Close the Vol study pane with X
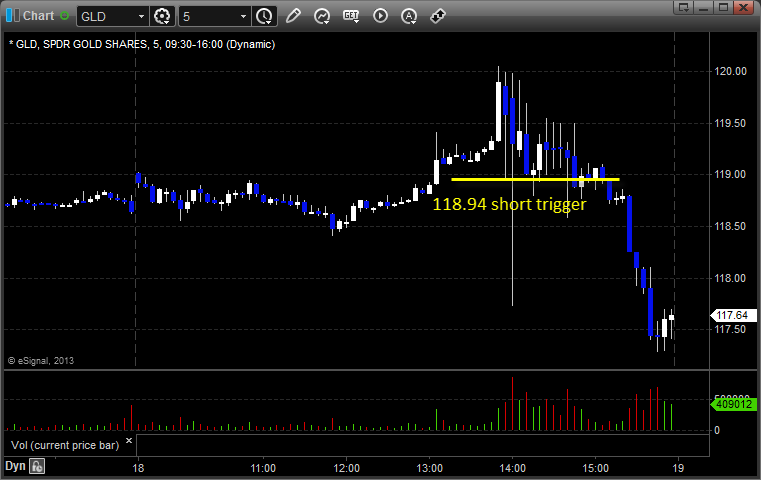 129,441
